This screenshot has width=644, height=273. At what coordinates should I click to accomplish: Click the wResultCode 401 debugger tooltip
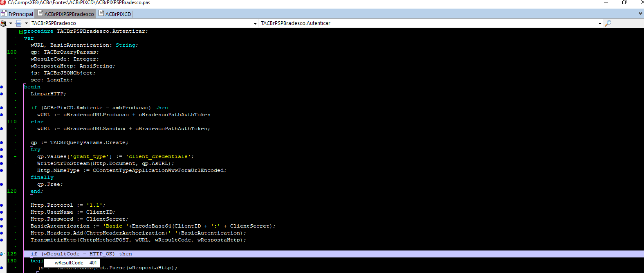(x=72, y=263)
